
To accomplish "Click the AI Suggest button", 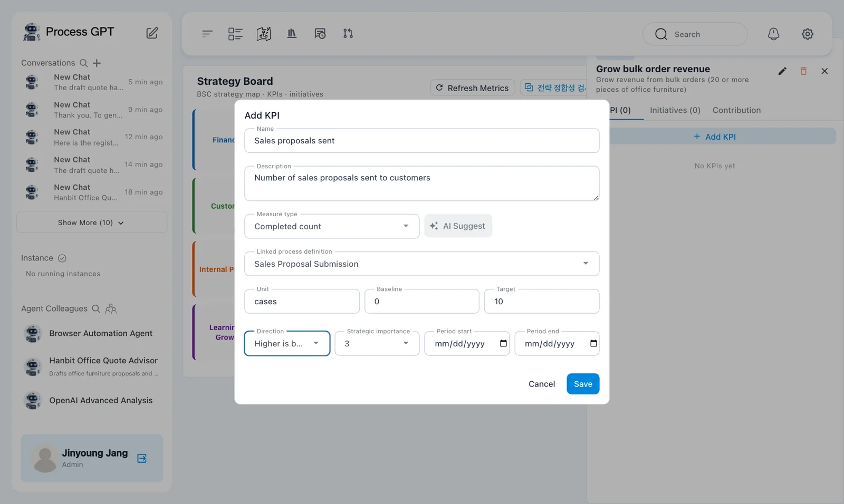I will 458,226.
